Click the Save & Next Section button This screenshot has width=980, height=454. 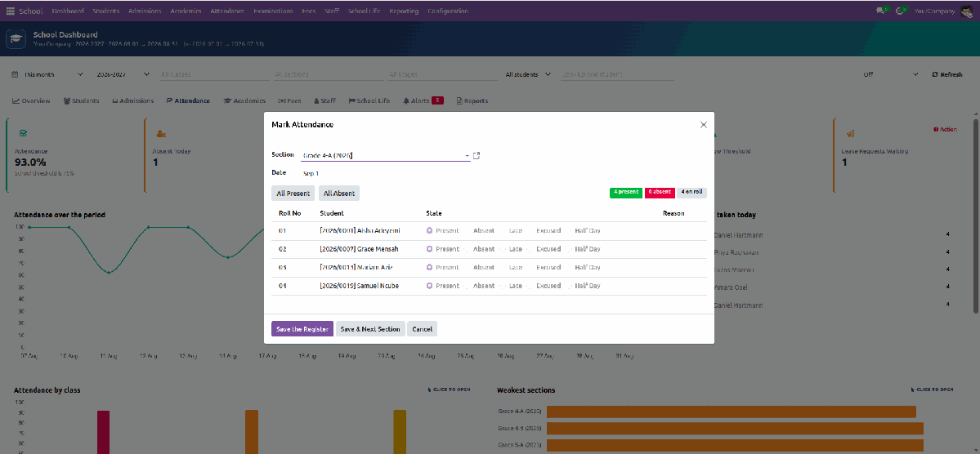(370, 329)
